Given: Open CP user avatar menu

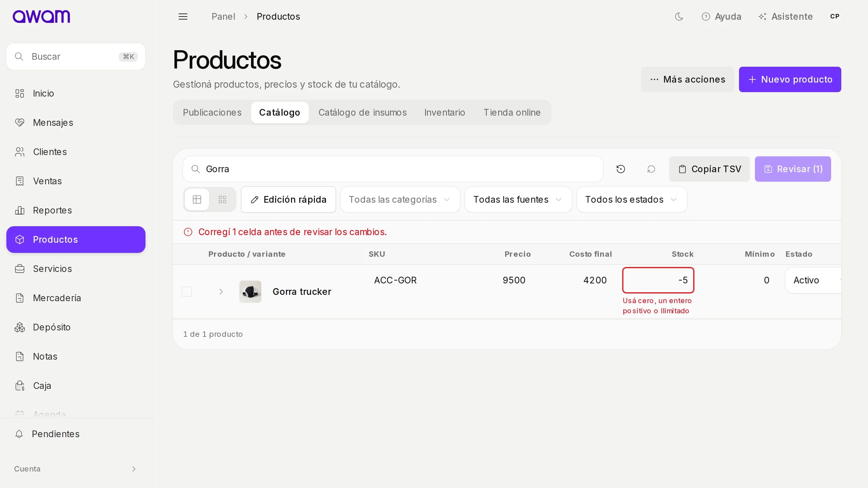Looking at the screenshot, I should click(x=835, y=16).
